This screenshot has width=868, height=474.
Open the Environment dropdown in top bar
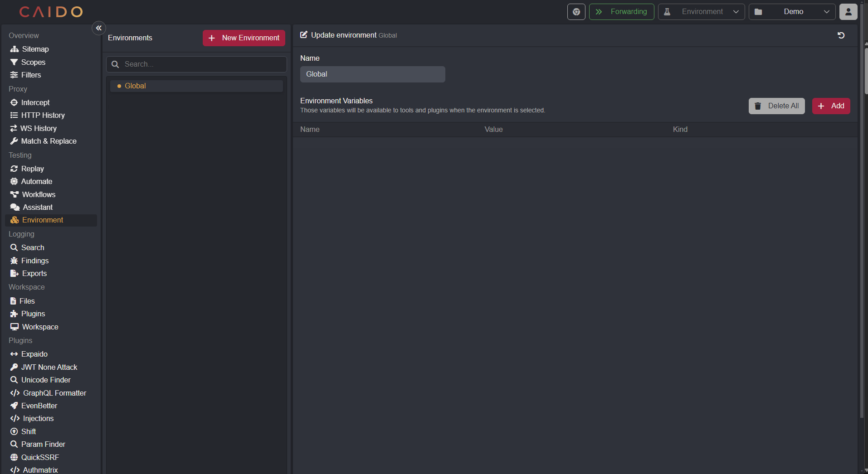(701, 12)
